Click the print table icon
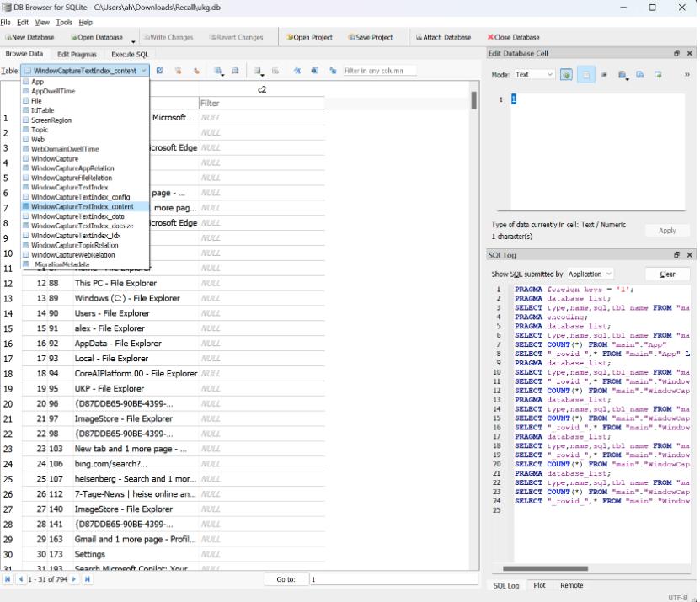 (x=235, y=72)
